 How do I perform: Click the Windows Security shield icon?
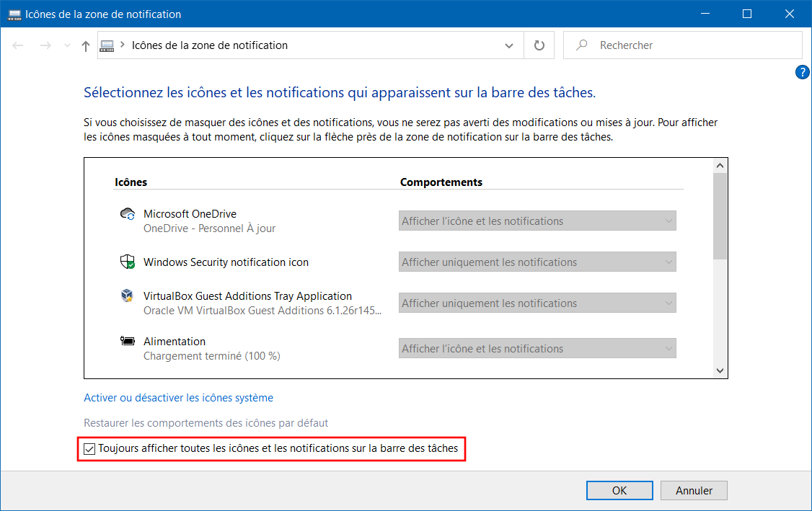(128, 262)
